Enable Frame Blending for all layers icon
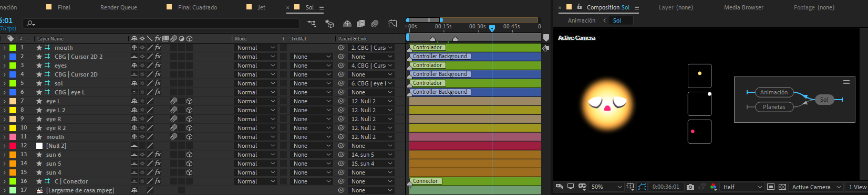This screenshot has width=868, height=195. click(361, 24)
